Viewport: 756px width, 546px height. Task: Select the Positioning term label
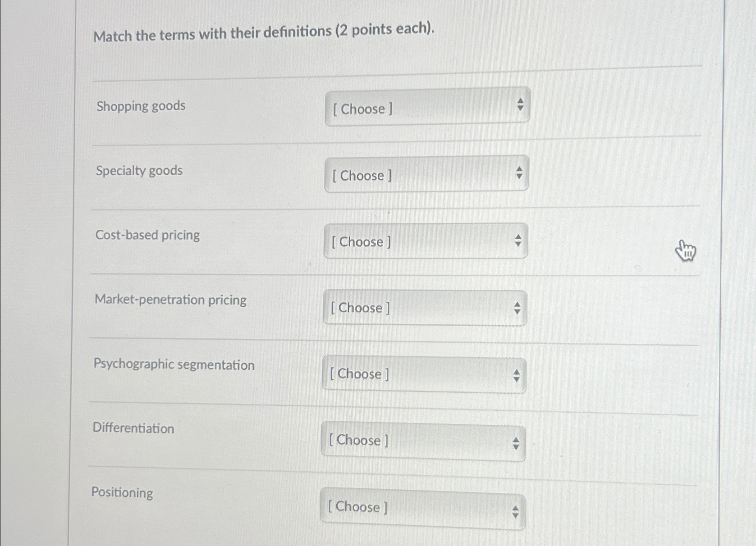pyautogui.click(x=121, y=493)
